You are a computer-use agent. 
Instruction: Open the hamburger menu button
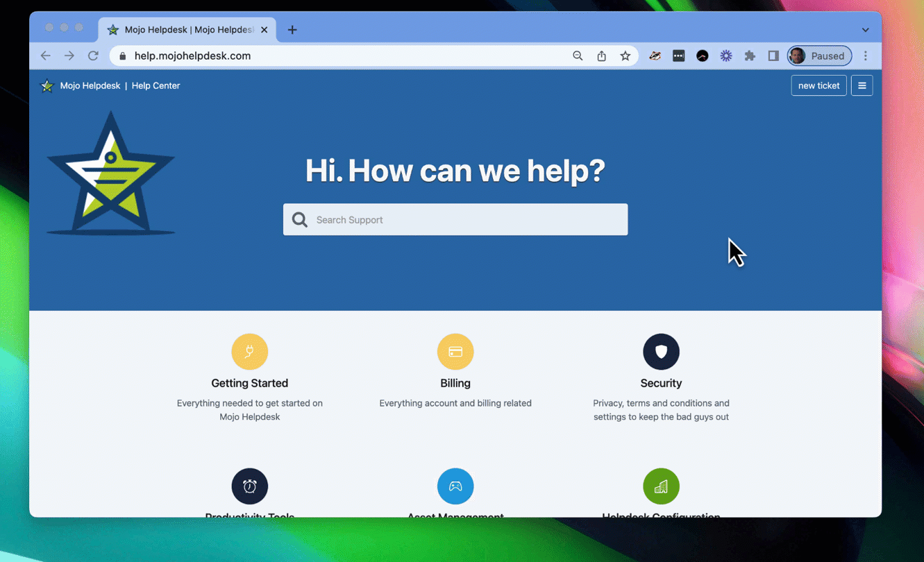[x=862, y=85]
